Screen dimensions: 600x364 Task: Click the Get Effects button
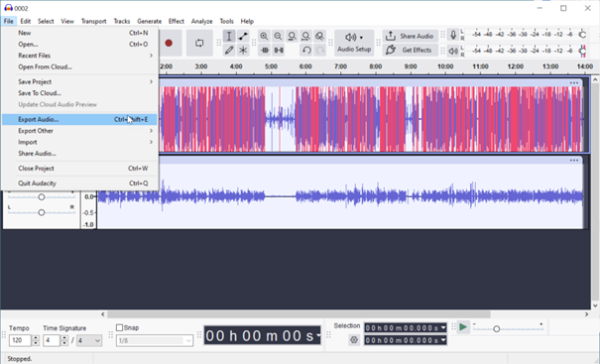pos(410,51)
